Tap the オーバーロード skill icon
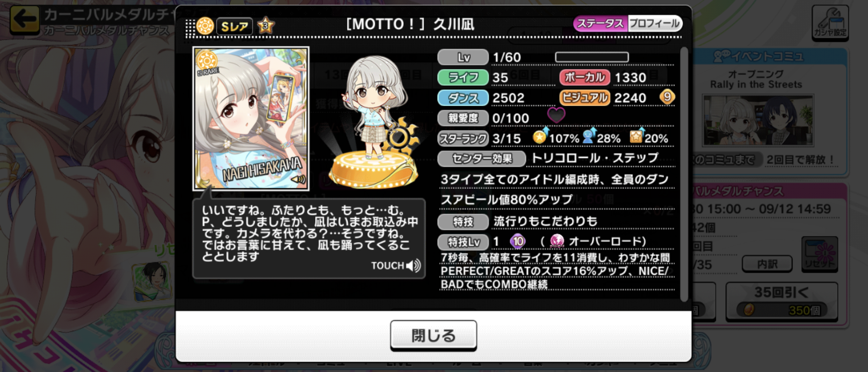 point(557,241)
